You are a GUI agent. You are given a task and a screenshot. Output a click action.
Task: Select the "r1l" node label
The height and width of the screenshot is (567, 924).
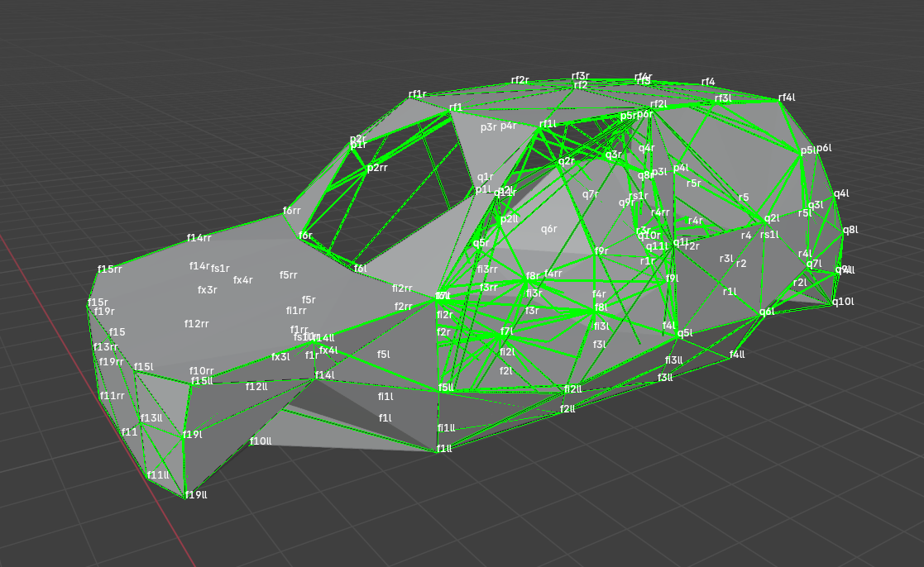click(x=730, y=292)
